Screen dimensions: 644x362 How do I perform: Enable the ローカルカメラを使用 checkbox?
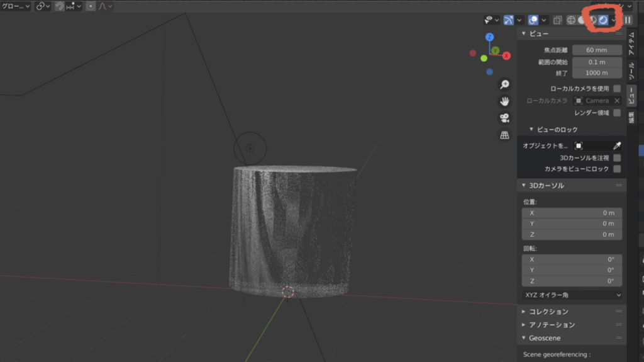(x=617, y=89)
